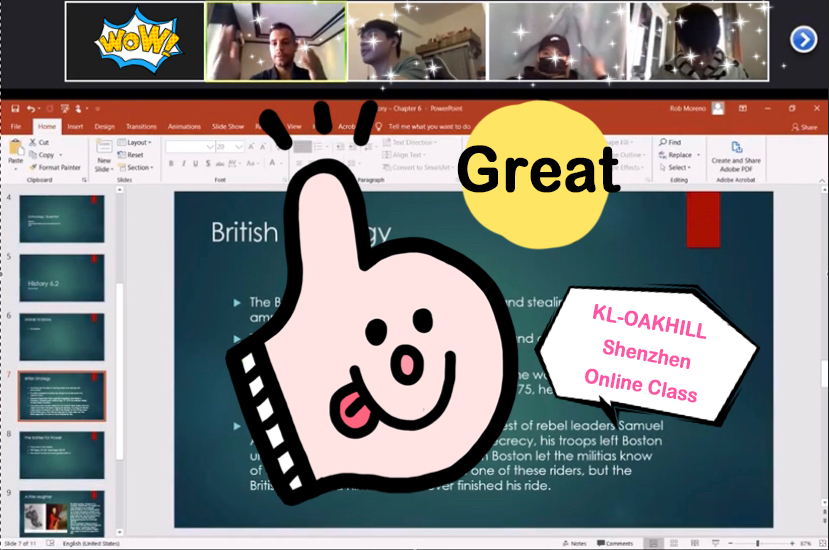Image resolution: width=829 pixels, height=550 pixels.
Task: Open the Undo history dropdown arrow
Action: point(39,109)
